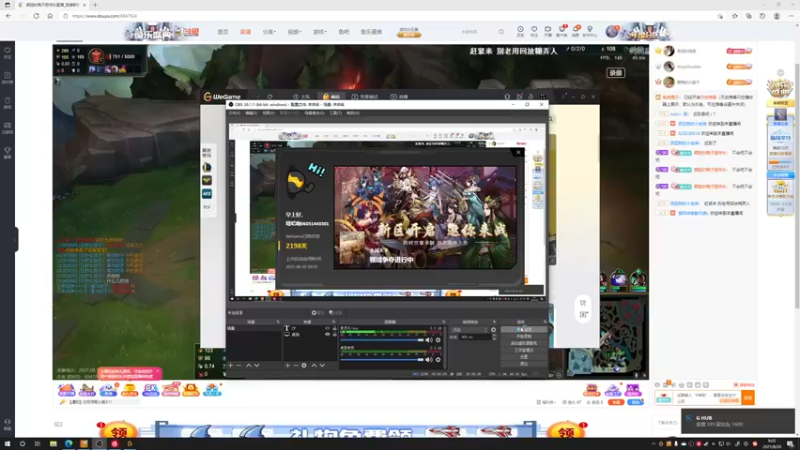Click the WeGame refresh icon
Image resolution: width=800 pixels, height=450 pixels.
tap(270, 96)
